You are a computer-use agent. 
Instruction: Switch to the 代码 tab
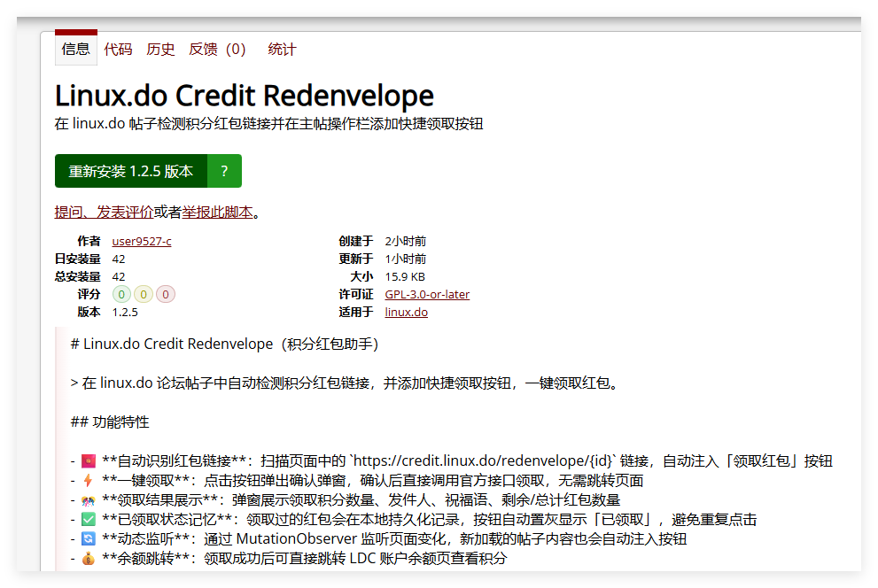pos(118,50)
